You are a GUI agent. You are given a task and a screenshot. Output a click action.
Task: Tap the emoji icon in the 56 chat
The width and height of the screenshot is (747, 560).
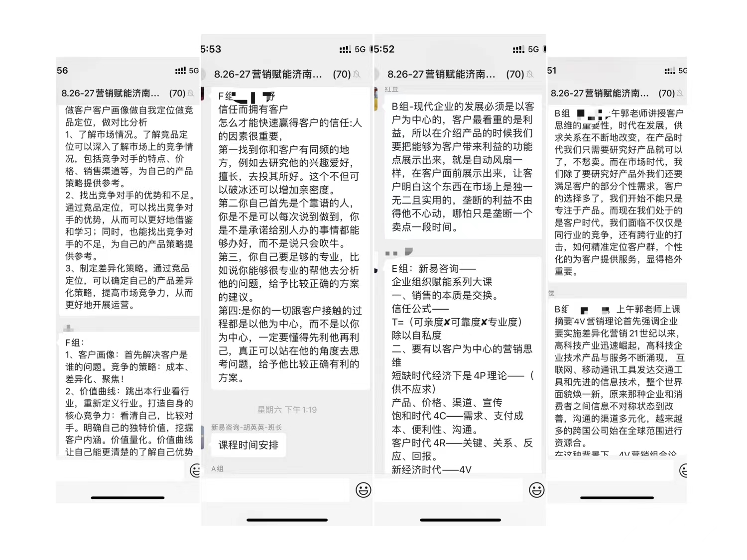point(195,470)
